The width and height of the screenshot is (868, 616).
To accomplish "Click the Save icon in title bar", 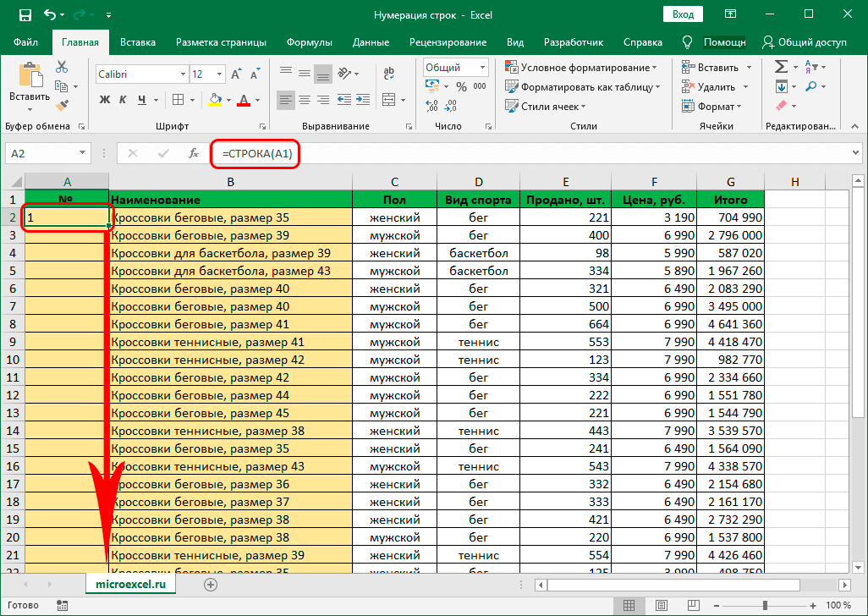I will tap(25, 15).
